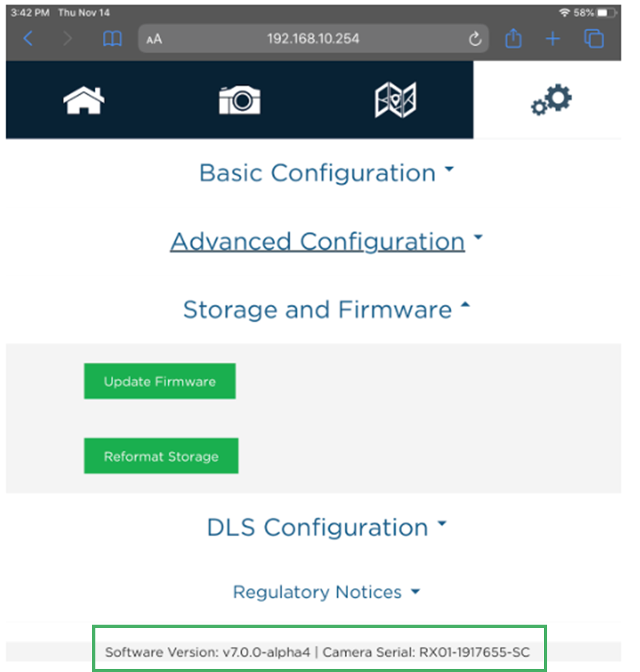Viewport: 640px width, 672px height.
Task: Expand the DLS Configuration section
Action: click(x=326, y=527)
